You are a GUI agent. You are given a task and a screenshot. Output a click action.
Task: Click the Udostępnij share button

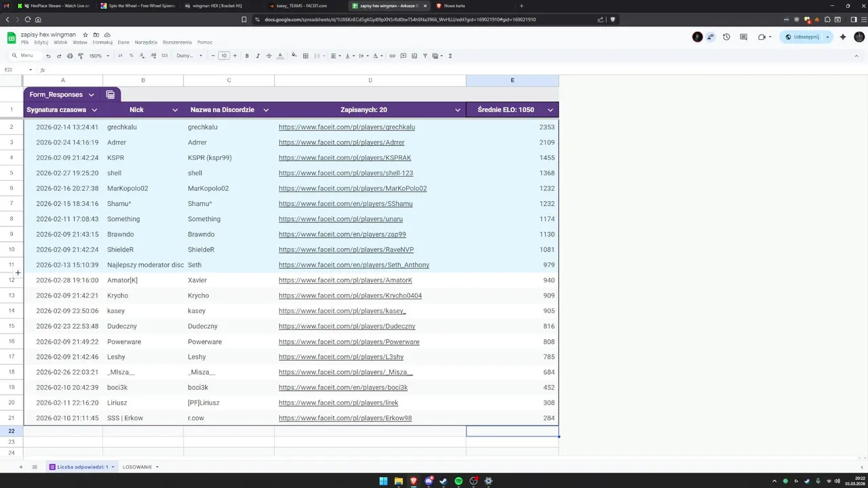pos(802,37)
